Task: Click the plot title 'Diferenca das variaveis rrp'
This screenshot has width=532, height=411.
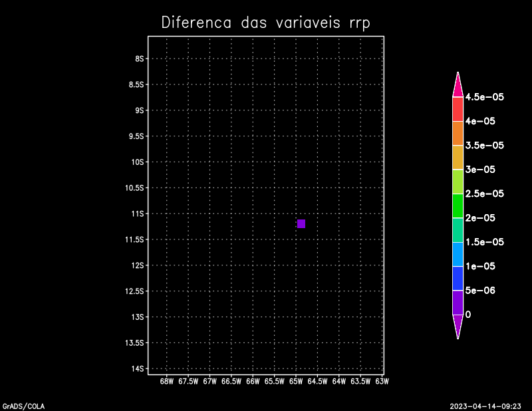Action: click(265, 23)
